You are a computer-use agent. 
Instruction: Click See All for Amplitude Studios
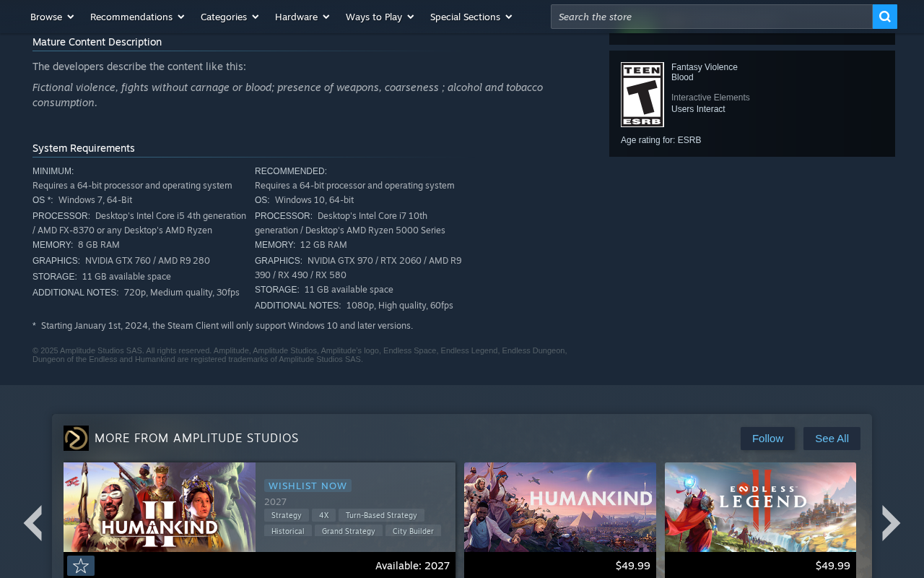(x=832, y=439)
